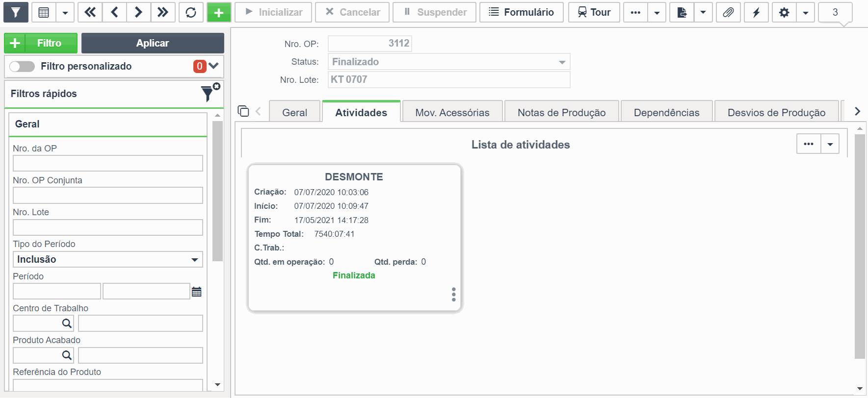Click the copy tabs icon

(x=243, y=111)
